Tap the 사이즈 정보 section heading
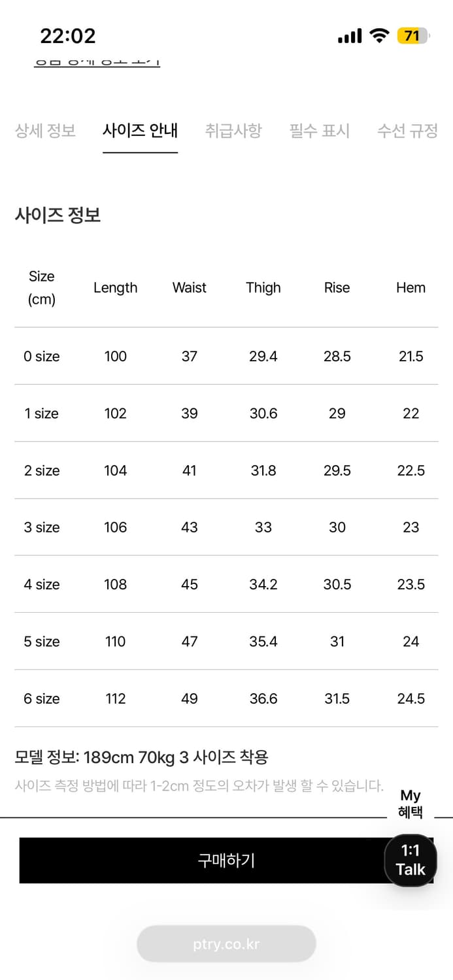 click(58, 215)
